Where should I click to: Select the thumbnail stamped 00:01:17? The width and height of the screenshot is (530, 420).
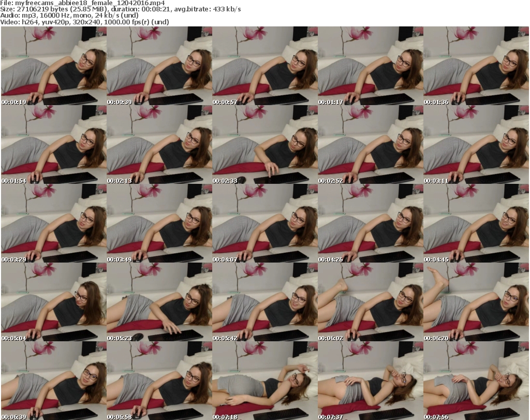pyautogui.click(x=371, y=66)
